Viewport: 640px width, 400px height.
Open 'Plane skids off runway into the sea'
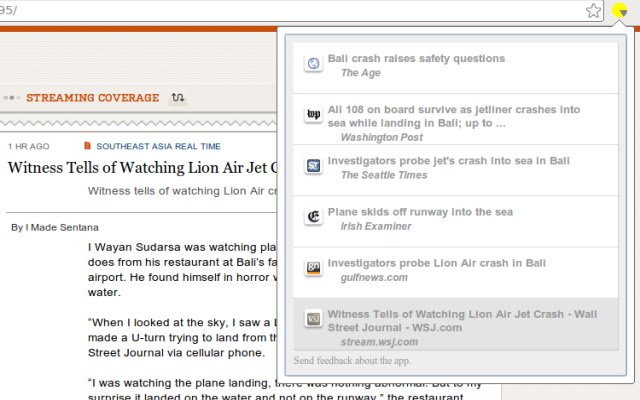click(420, 212)
